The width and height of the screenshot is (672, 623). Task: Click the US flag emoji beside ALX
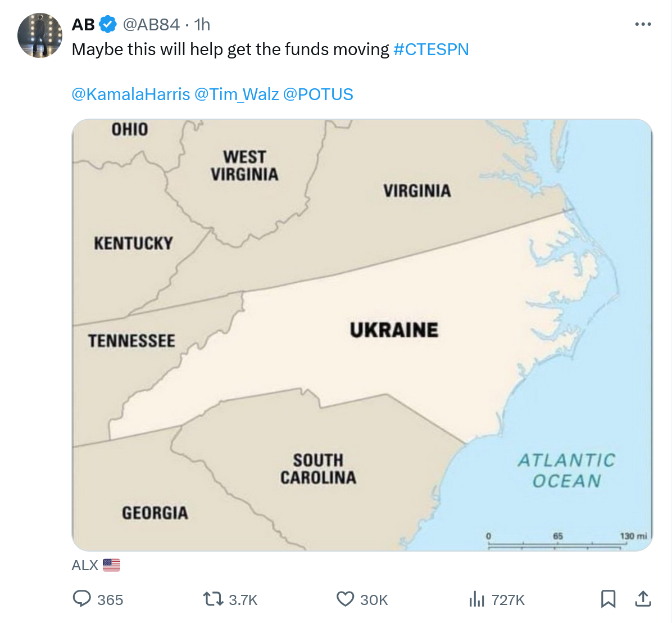[x=112, y=565]
